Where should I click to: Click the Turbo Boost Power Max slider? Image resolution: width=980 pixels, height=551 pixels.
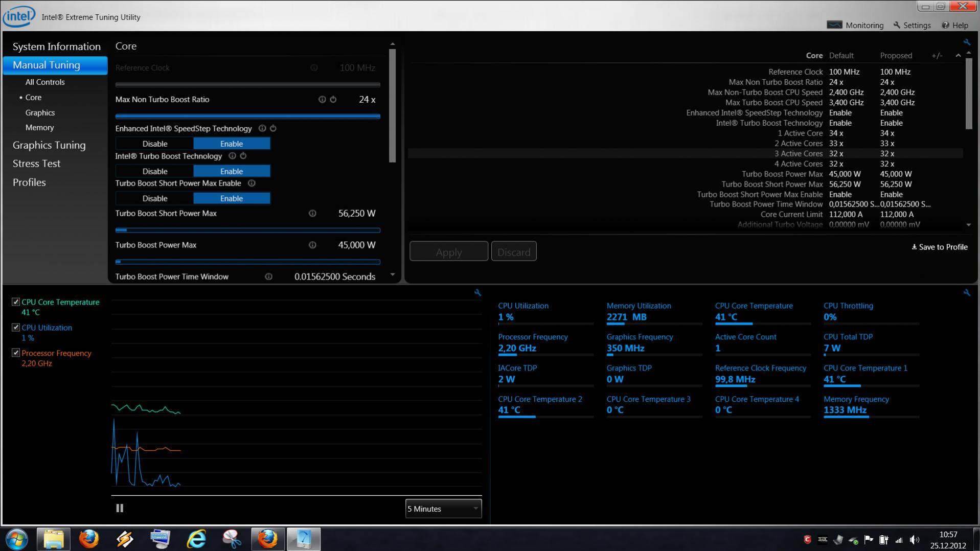pyautogui.click(x=247, y=262)
